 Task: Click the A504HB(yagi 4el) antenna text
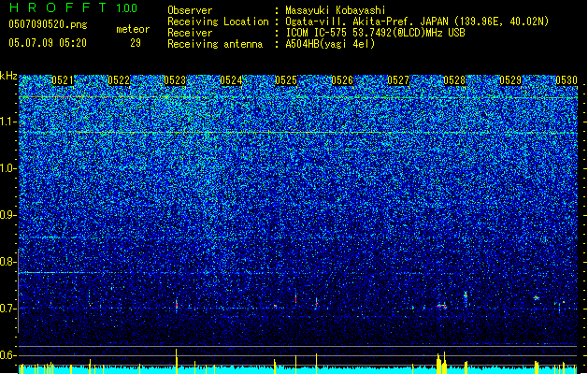coord(330,44)
